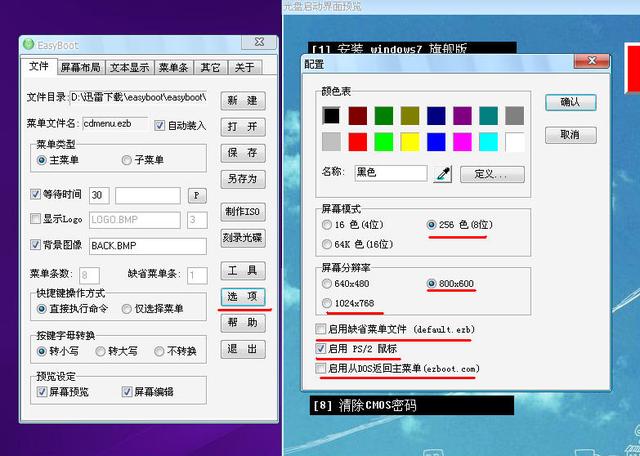Click the 打开 button
Screen dimensions: 640x456
(243, 127)
